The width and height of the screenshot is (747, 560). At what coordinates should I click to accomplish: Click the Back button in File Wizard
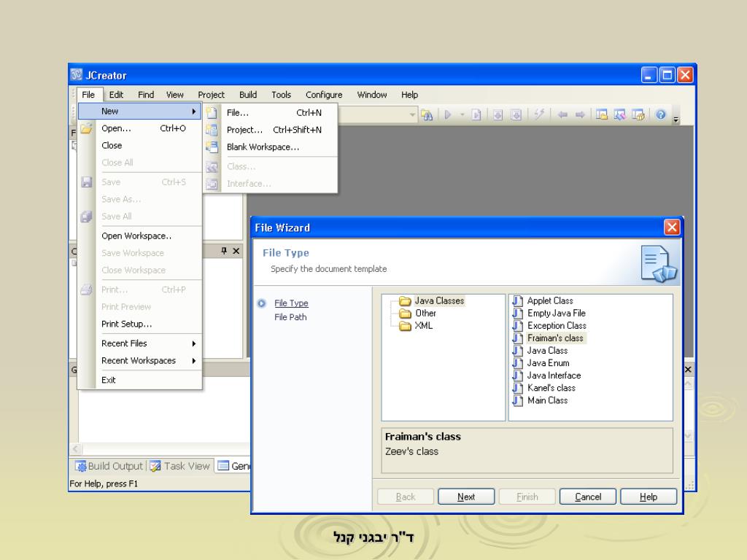406,497
